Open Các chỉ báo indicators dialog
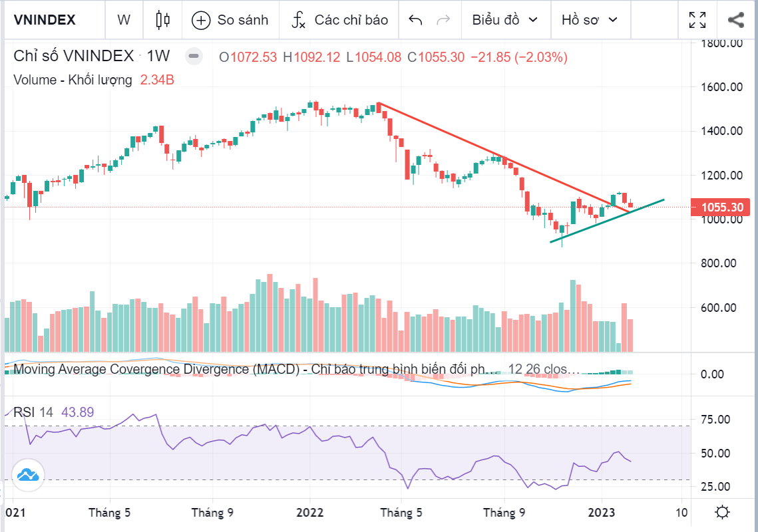Image resolution: width=758 pixels, height=532 pixels. 339,20
